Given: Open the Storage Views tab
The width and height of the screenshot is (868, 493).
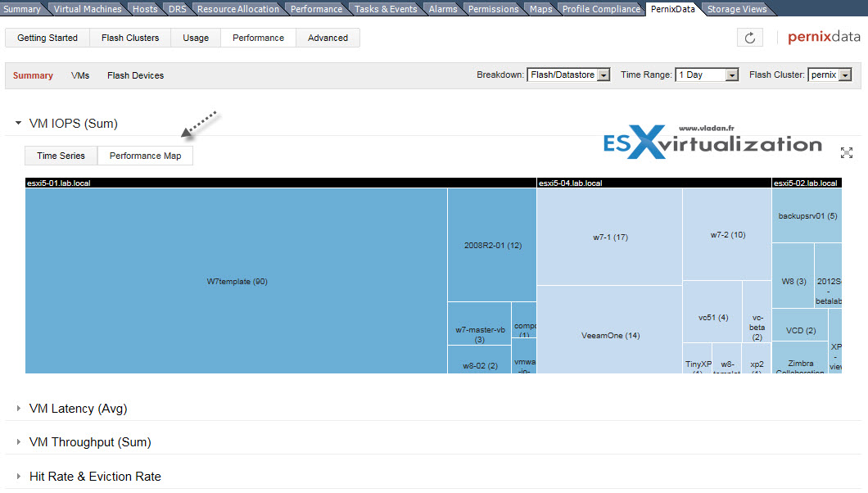Looking at the screenshot, I should (737, 9).
